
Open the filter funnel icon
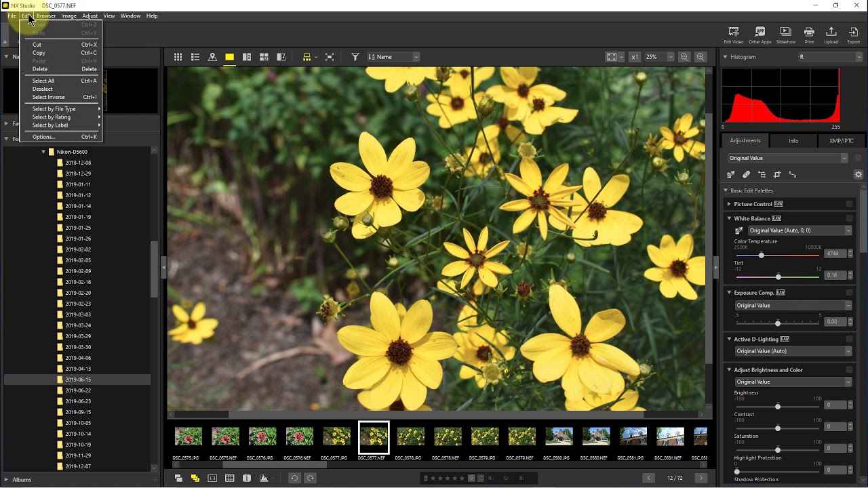[x=355, y=57]
